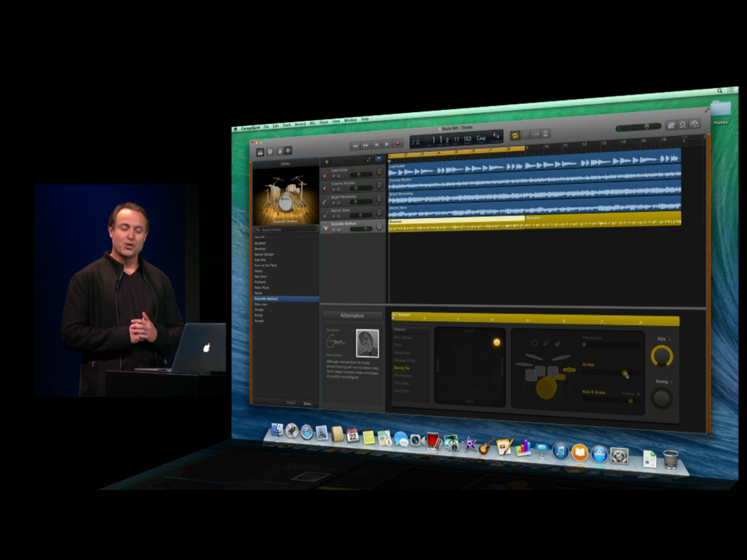
Task: Open the Library panel button in the toolbar
Action: 260,152
